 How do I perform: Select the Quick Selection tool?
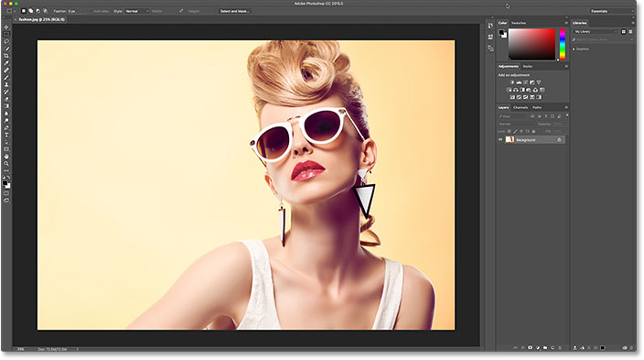click(x=6, y=49)
